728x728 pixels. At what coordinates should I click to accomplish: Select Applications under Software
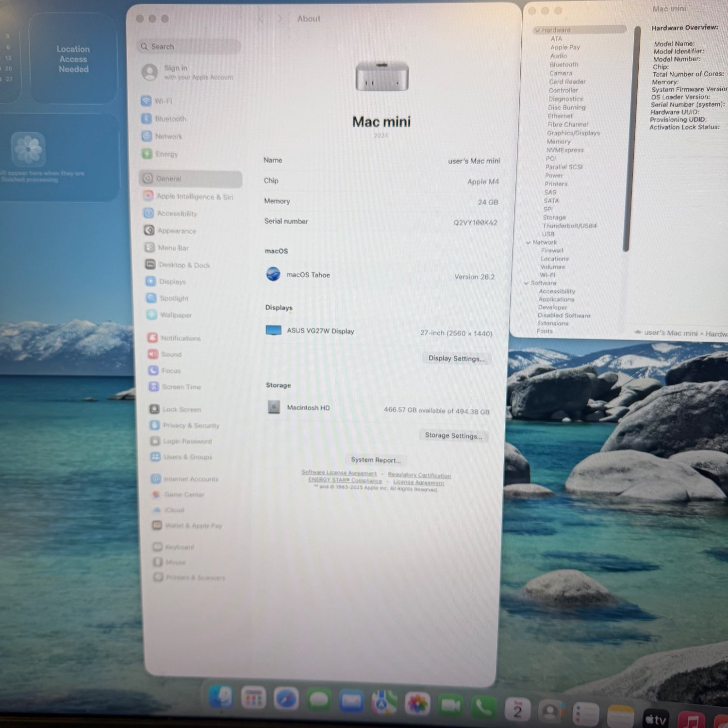pos(556,299)
